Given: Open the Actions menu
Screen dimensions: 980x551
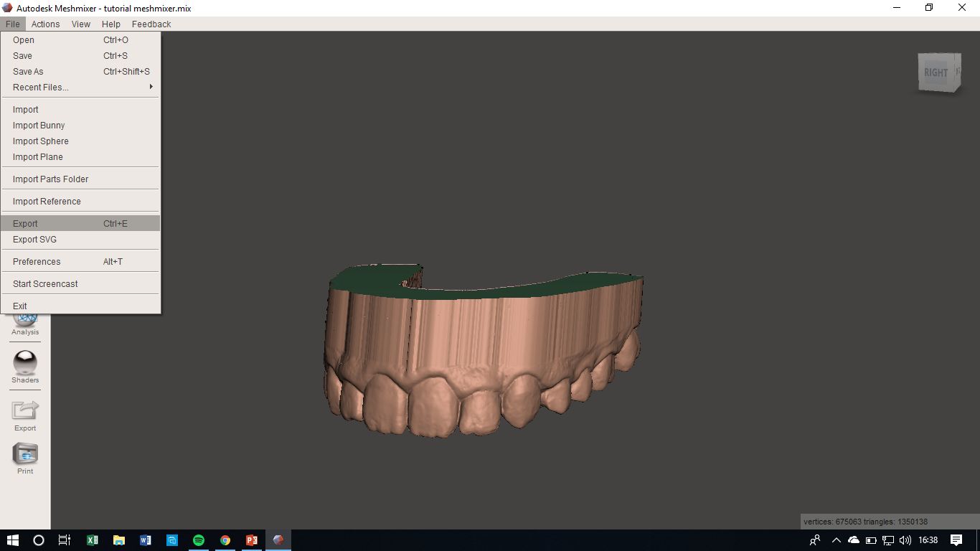Looking at the screenshot, I should click(45, 24).
